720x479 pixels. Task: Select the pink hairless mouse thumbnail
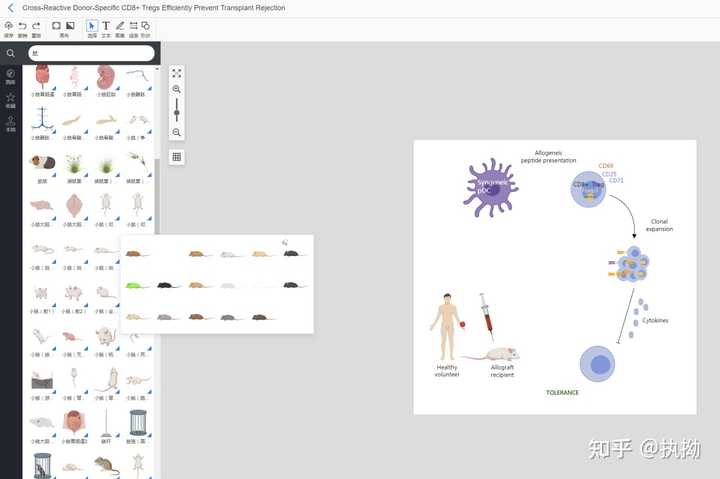(x=71, y=337)
